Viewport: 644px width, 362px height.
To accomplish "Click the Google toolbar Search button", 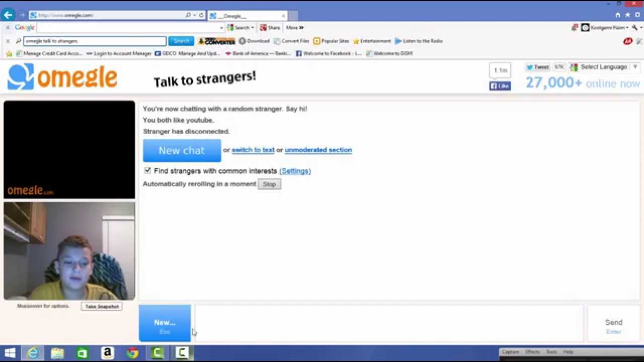I will point(238,28).
